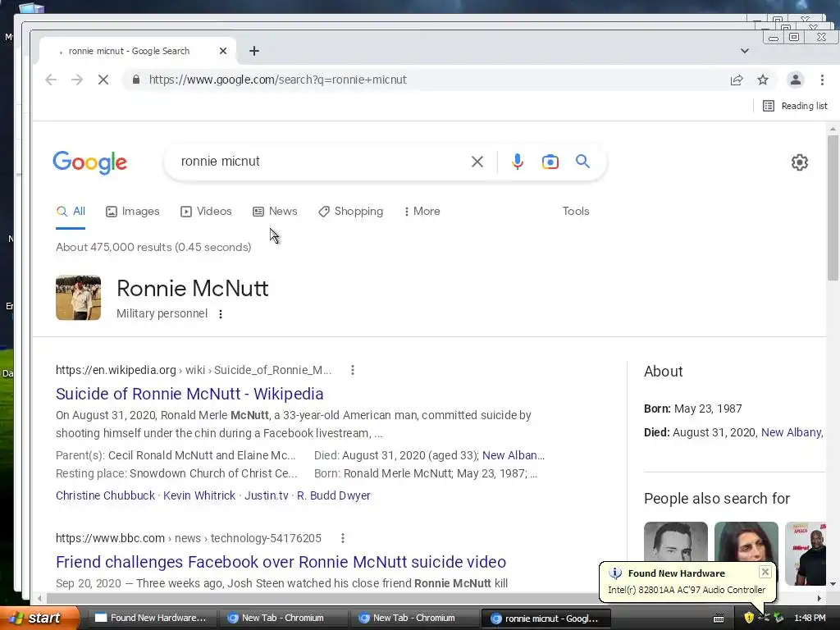Image resolution: width=840 pixels, height=630 pixels.
Task: Open the New Alban... link in Wikipedia snippet
Action: pyautogui.click(x=514, y=455)
